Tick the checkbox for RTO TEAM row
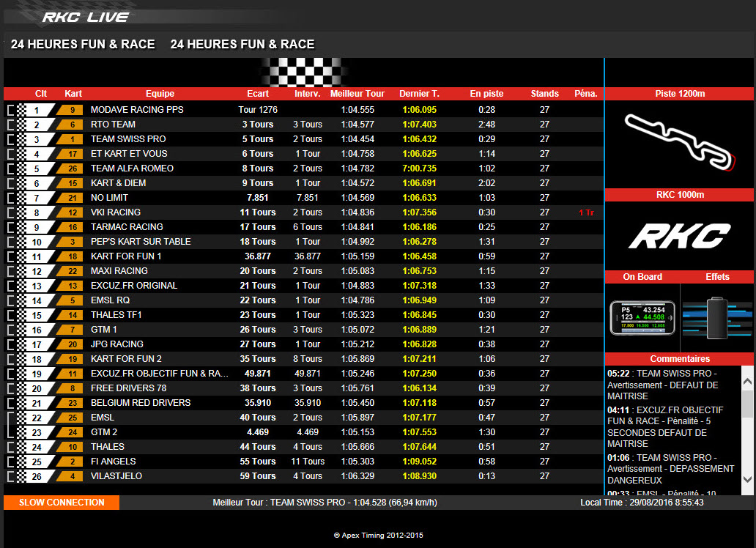Screen dimensions: 756x548 pos(11,125)
